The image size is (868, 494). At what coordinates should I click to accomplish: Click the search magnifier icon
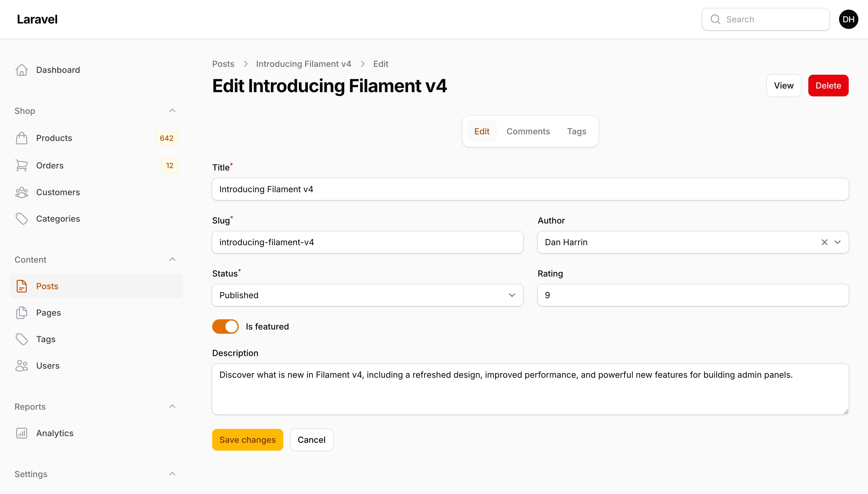point(715,19)
